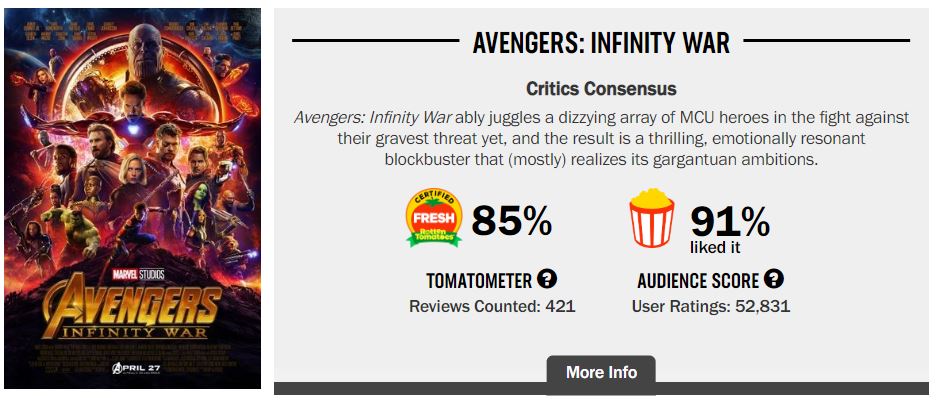This screenshot has width=937, height=406.
Task: Open User Ratings: 52,831 link
Action: click(x=711, y=306)
